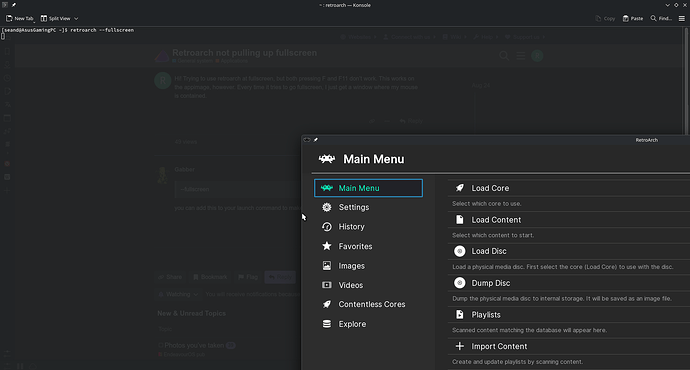
Task: Toggle the RetroArch window pin icon
Action: click(316, 140)
